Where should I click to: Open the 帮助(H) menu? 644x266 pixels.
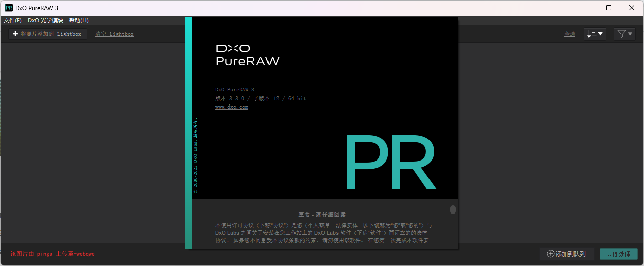tap(79, 20)
